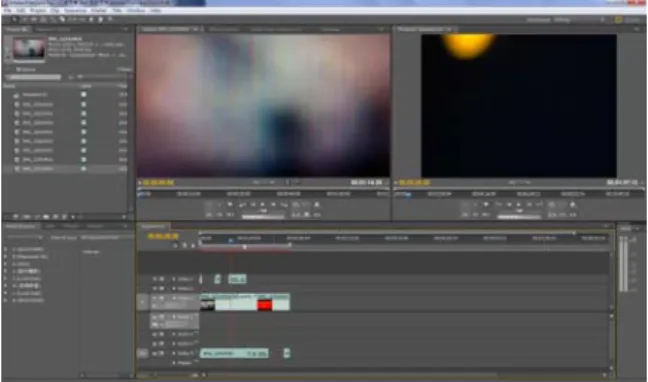This screenshot has width=648, height=382.
Task: Select the long audio clip on Audio 4
Action: [x=234, y=353]
